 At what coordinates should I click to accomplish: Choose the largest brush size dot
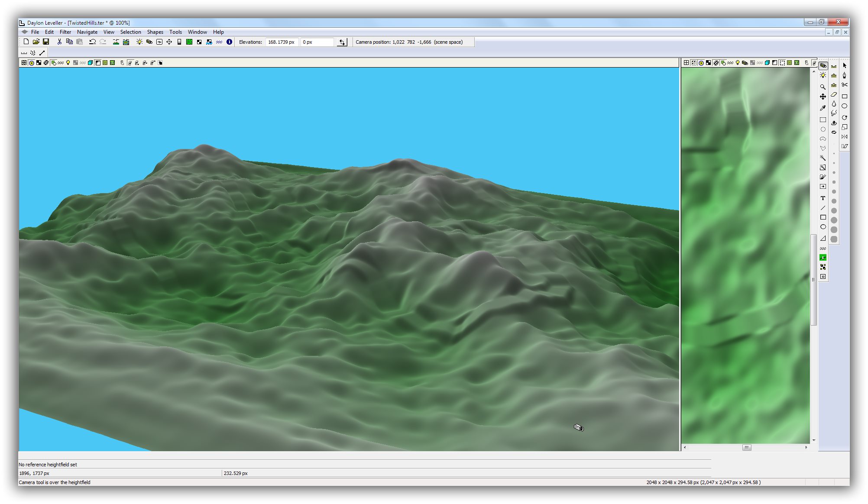click(834, 239)
